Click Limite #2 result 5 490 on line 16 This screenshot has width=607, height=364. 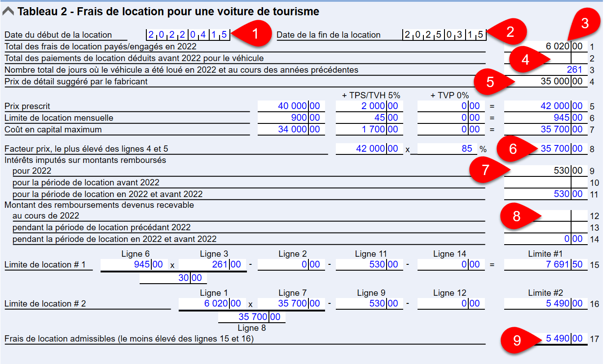pos(545,304)
